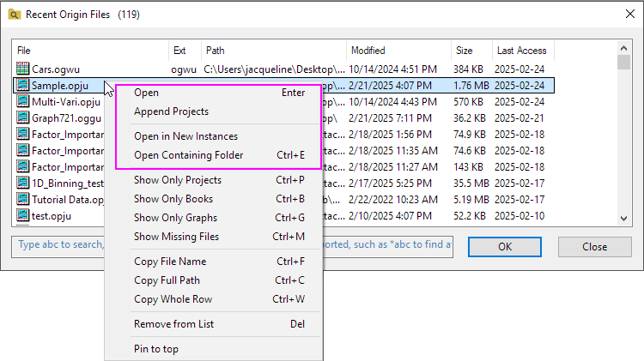Sort list by Modified column header
644x361 pixels.
tap(399, 51)
